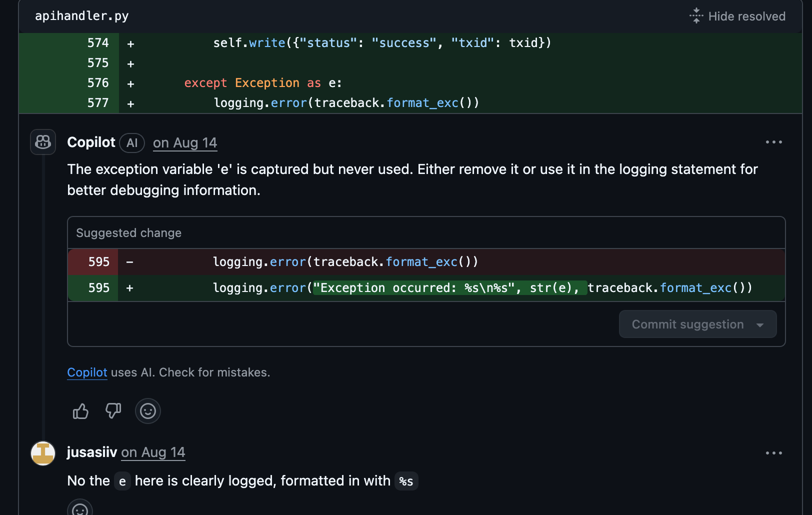Open the apihandler.py file link
Viewport: 812px width, 515px height.
(x=82, y=16)
